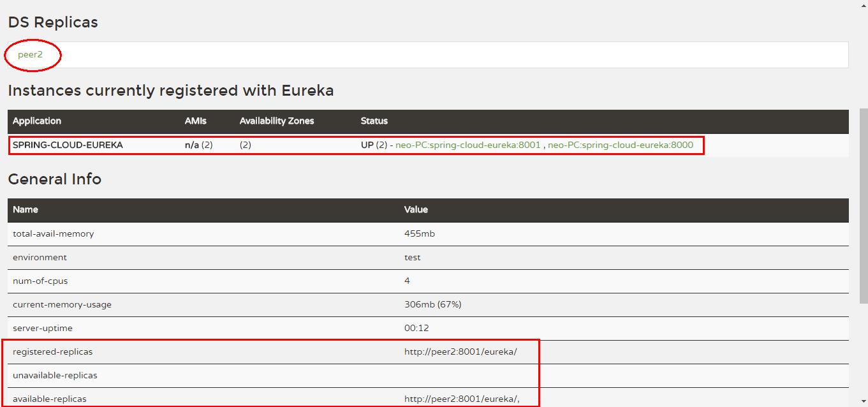The height and width of the screenshot is (407, 868).
Task: Click the peer2 replica link
Action: (x=30, y=55)
